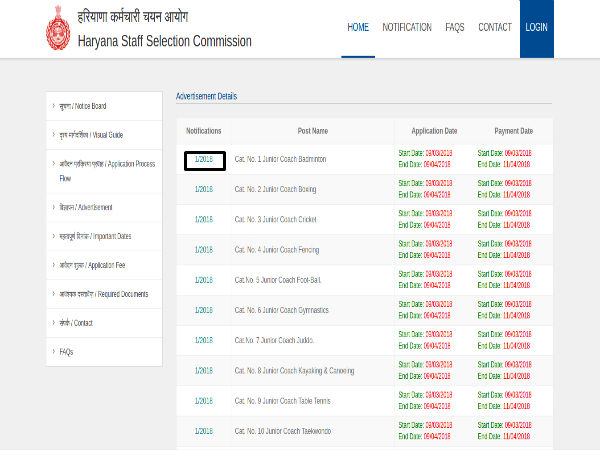Click chevron beside Advertisement sidebar item
The height and width of the screenshot is (450, 600).
(x=54, y=207)
